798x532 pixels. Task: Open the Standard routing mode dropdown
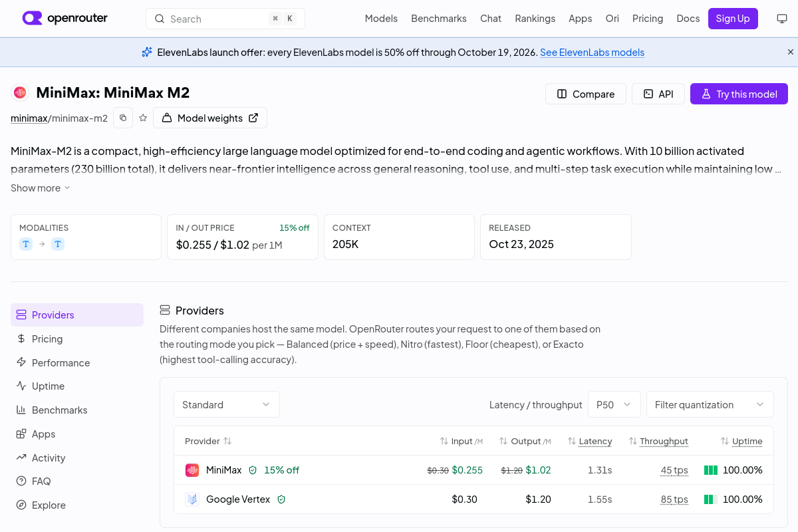click(x=227, y=404)
